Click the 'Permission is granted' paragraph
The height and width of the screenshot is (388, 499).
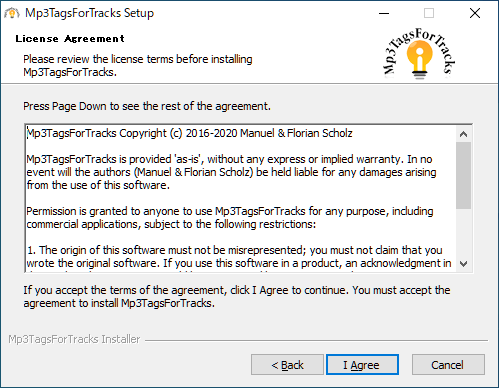[230, 217]
